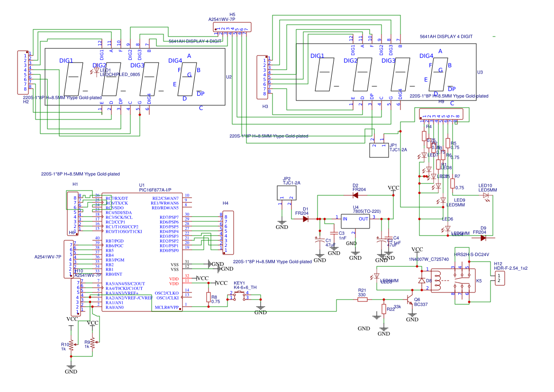Click the LEDCHIPLED_0805 label
The width and height of the screenshot is (554, 392).
coord(120,74)
